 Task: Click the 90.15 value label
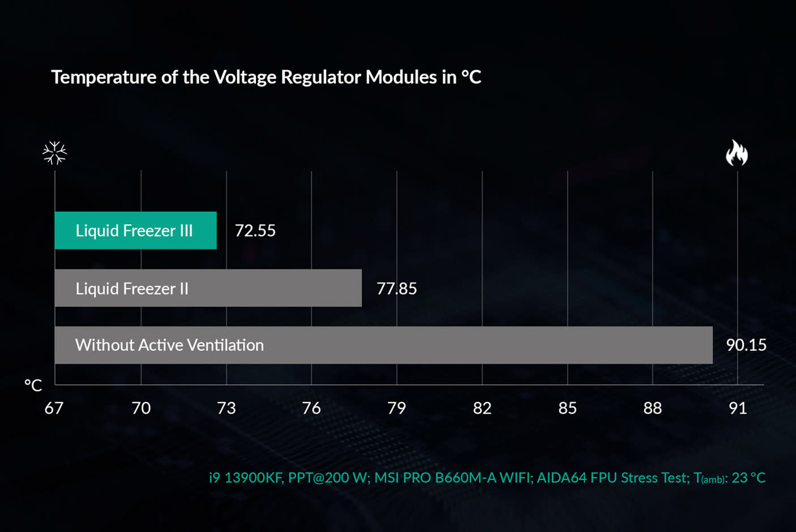pos(746,345)
